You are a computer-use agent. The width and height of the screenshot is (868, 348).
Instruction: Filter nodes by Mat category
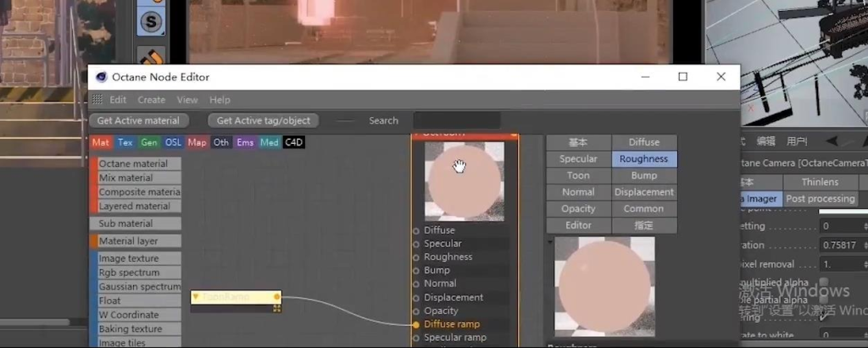(x=101, y=142)
